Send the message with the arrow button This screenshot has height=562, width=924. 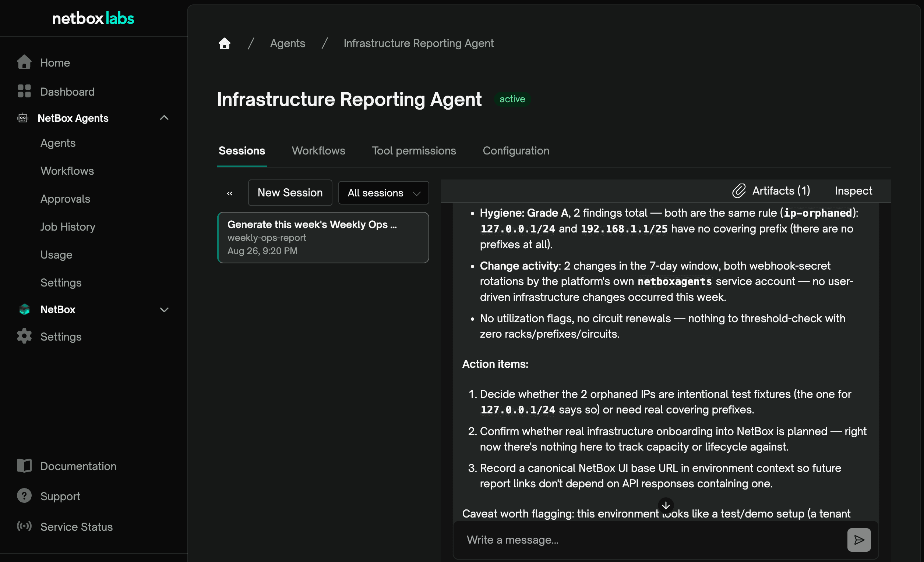click(859, 540)
